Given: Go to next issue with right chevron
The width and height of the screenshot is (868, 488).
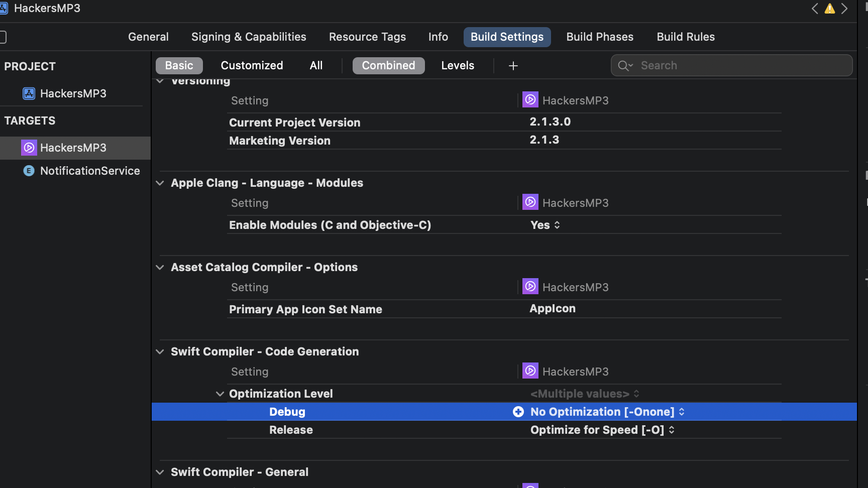Looking at the screenshot, I should 844,9.
